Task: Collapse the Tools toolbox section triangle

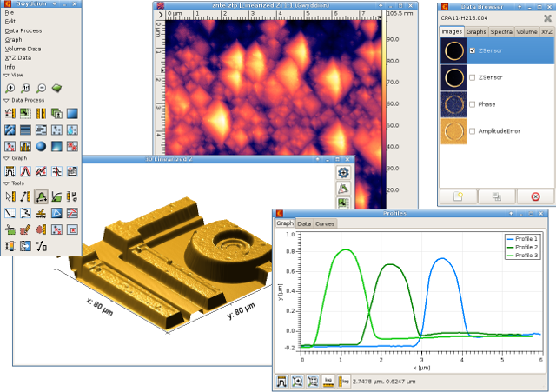Action: tap(6, 183)
